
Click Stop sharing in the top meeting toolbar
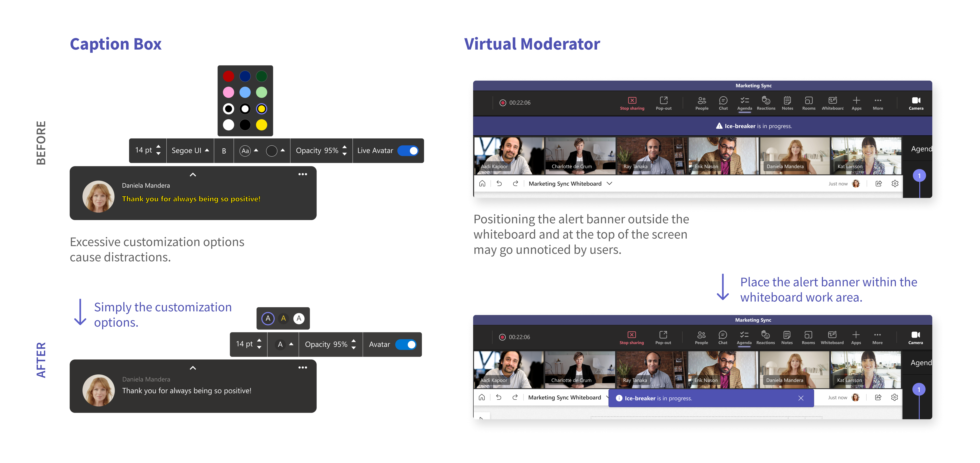(x=632, y=103)
